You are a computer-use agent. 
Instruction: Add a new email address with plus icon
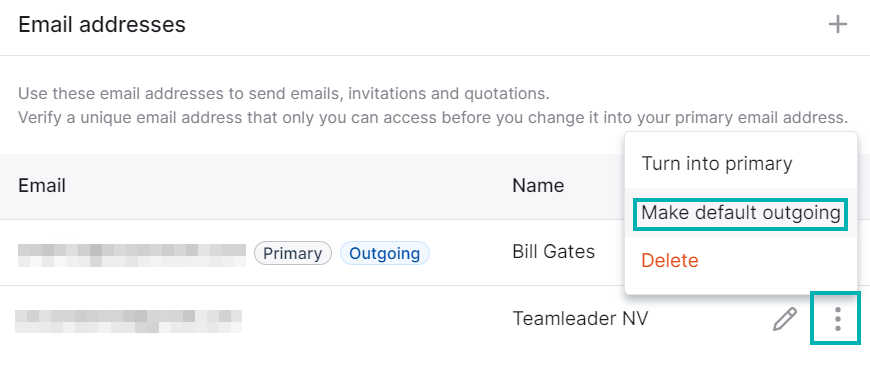[x=837, y=24]
